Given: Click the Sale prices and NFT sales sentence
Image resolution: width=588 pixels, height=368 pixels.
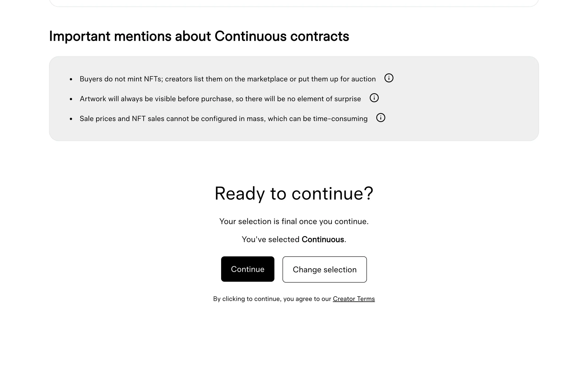Looking at the screenshot, I should click(x=223, y=119).
